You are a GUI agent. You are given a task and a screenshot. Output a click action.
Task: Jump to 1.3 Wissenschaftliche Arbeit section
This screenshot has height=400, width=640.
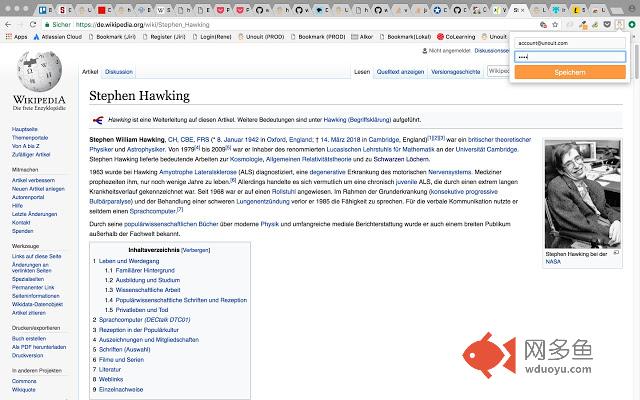tap(148, 290)
